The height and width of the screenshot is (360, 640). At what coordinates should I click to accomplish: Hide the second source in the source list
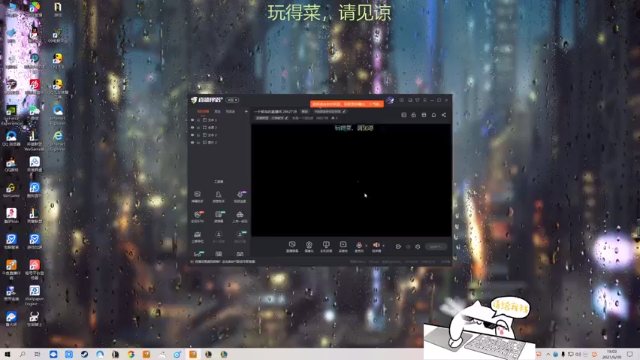tap(192, 128)
